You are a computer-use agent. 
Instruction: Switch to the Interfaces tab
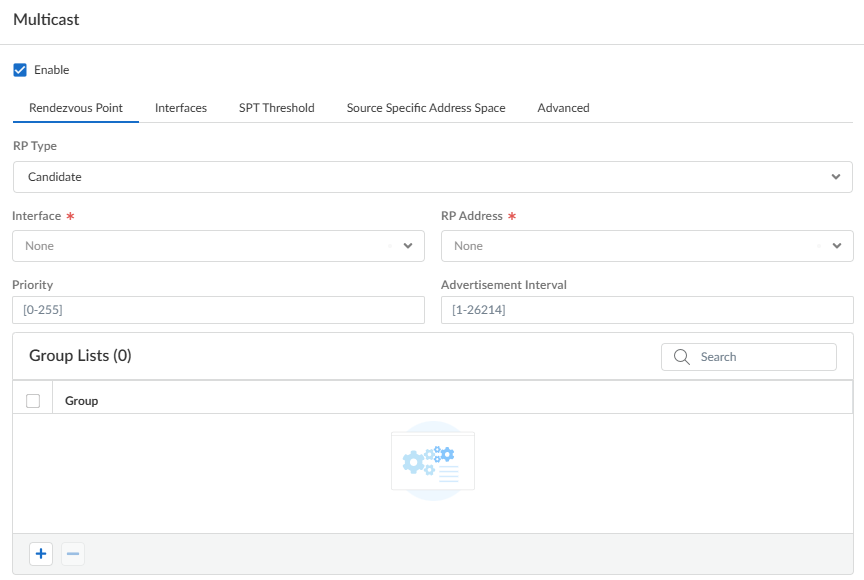(x=181, y=108)
